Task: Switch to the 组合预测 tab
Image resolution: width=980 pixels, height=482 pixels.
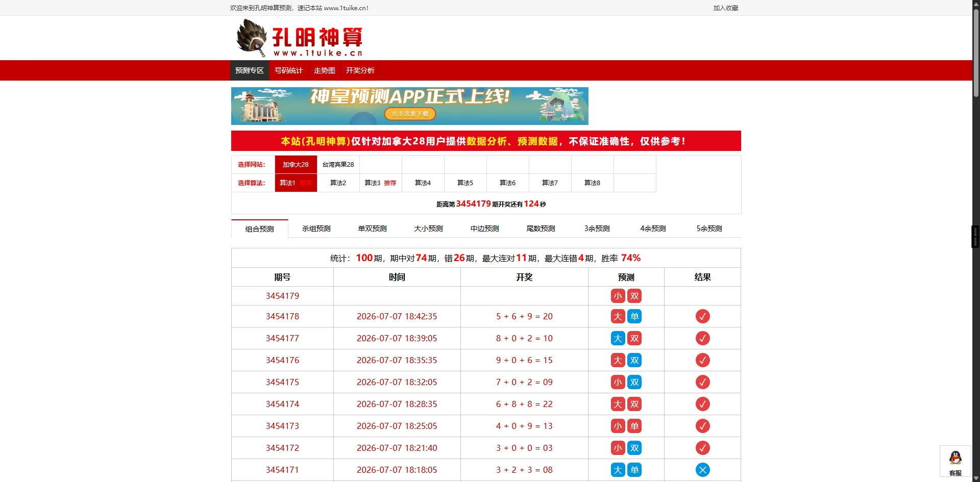Action: tap(260, 229)
